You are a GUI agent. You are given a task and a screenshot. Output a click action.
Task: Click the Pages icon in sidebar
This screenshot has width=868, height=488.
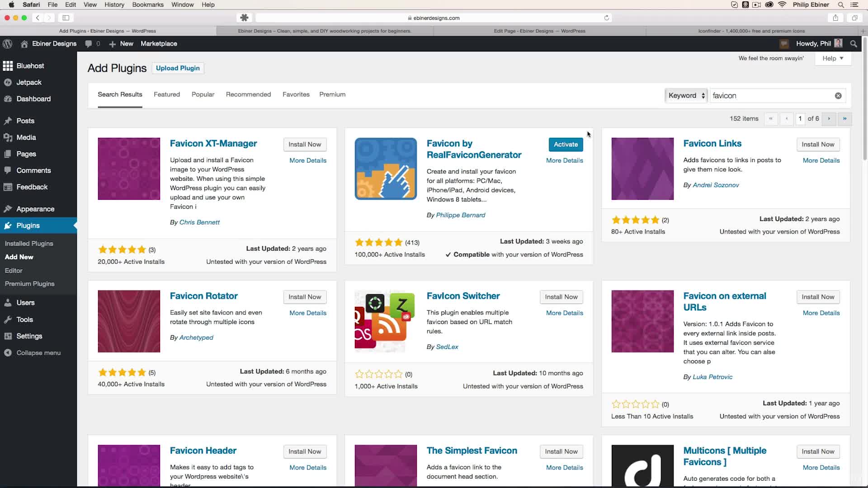(x=8, y=154)
